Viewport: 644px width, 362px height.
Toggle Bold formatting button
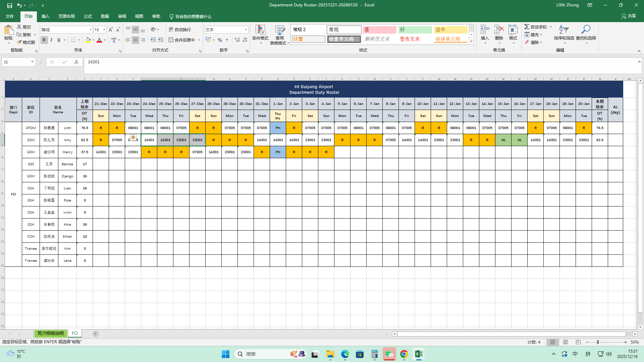click(x=44, y=40)
